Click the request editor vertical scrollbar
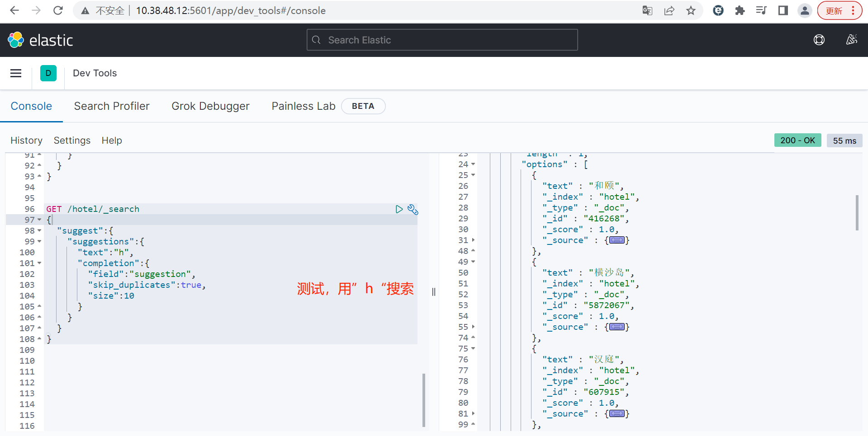Image resolution: width=868 pixels, height=436 pixels. [x=424, y=400]
